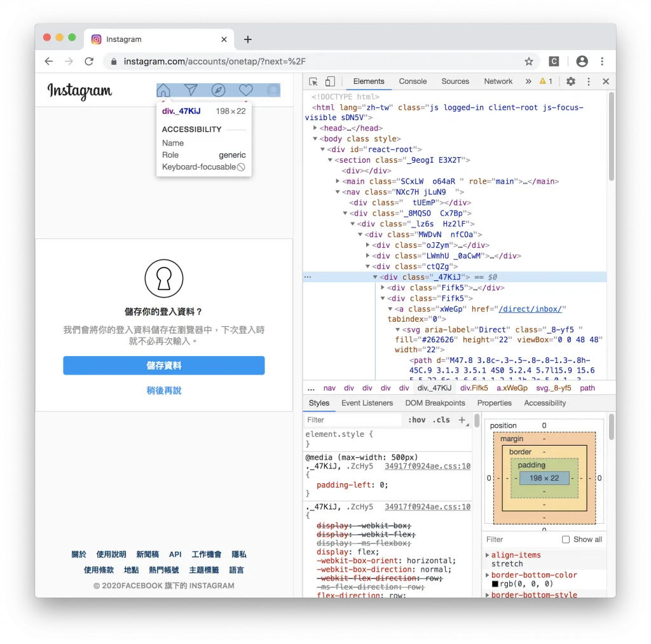Open DevTools settings gear
651x644 pixels.
[571, 81]
